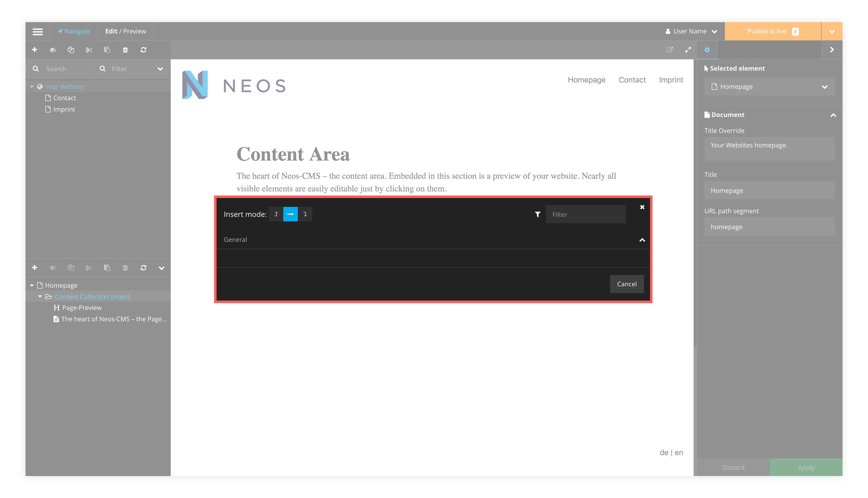Collapse Homepage node in content tree

point(32,285)
